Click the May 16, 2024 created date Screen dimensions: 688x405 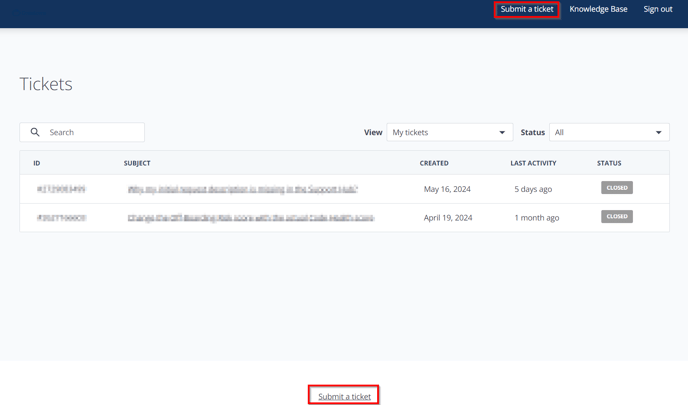coord(447,189)
